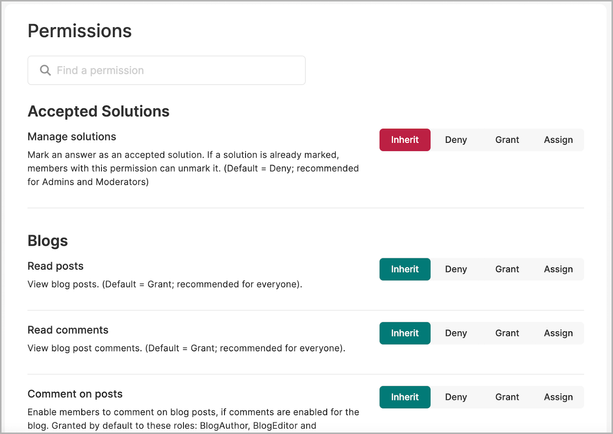Viewport: 613px width, 434px height.
Task: Grant the Read comments permission
Action: (507, 333)
